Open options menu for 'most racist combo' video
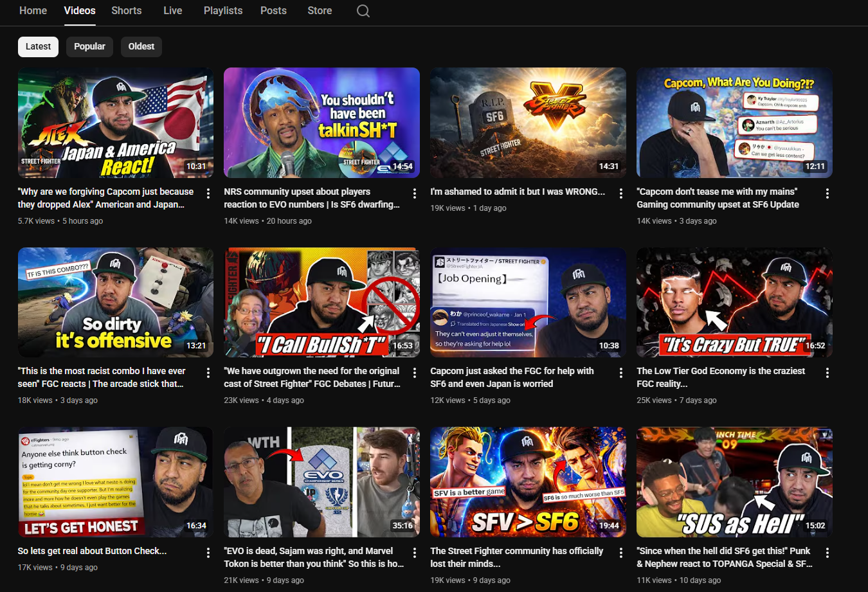Screen dimensions: 868x592 208,373
